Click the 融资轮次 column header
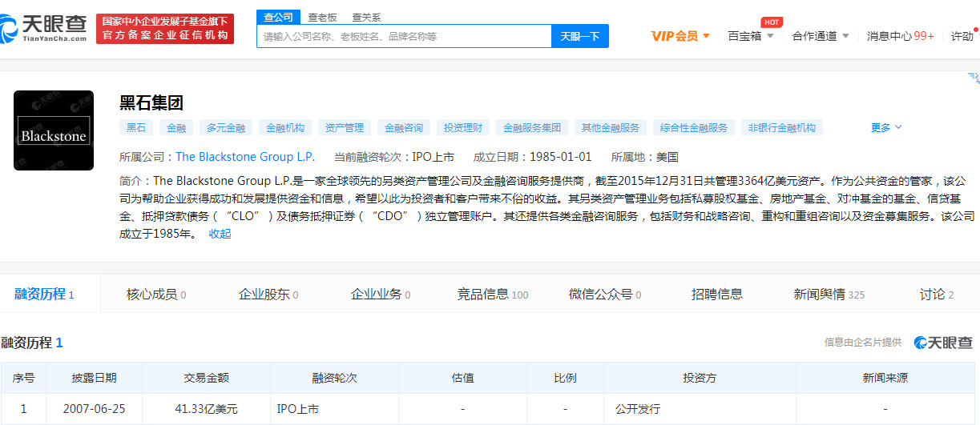The width and height of the screenshot is (980, 425). [x=334, y=378]
